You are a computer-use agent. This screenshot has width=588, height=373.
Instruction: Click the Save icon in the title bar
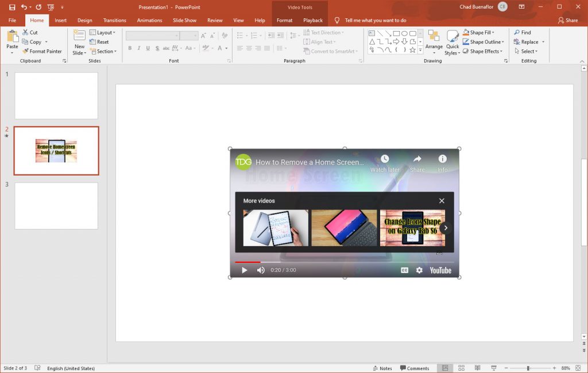12,7
